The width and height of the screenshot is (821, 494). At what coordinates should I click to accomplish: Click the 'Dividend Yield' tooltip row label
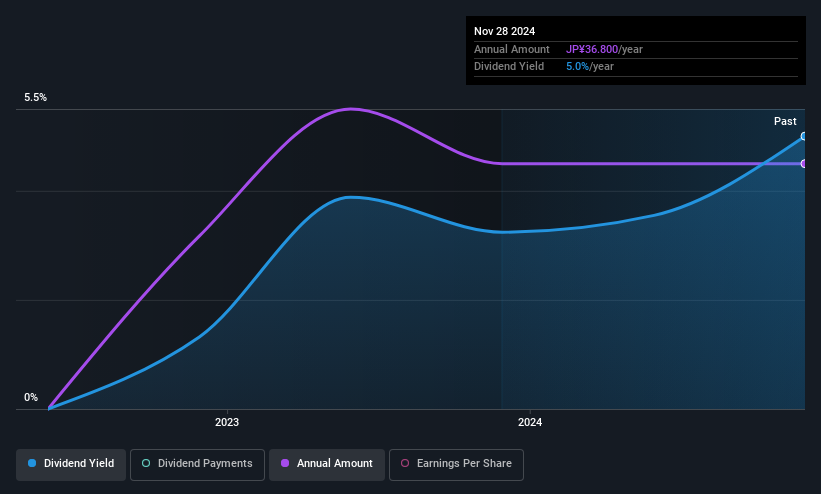[x=509, y=67]
